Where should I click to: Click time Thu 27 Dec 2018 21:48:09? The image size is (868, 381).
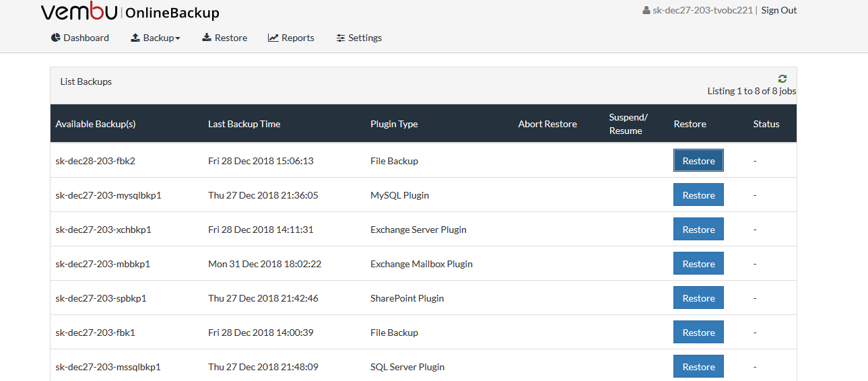pos(263,367)
